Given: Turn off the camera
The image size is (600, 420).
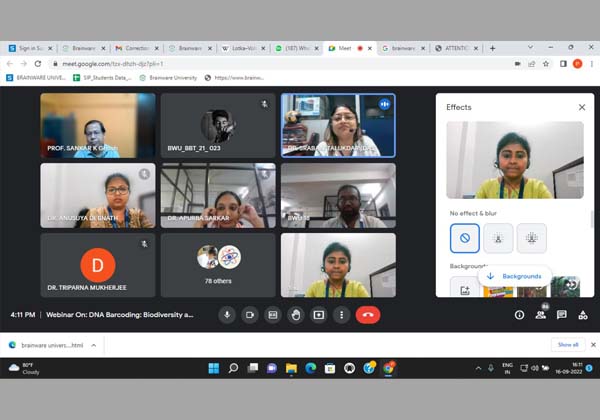Looking at the screenshot, I should click(250, 314).
